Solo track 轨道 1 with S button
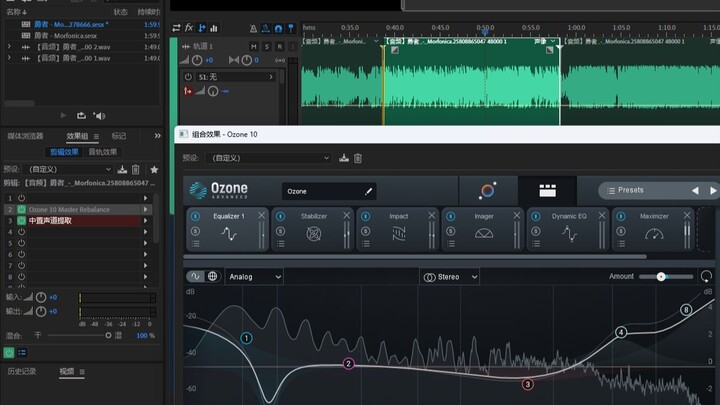The height and width of the screenshot is (405, 720). tap(266, 46)
